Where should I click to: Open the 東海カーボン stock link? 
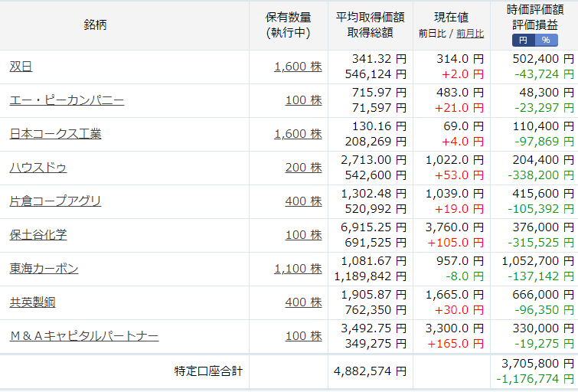point(44,269)
